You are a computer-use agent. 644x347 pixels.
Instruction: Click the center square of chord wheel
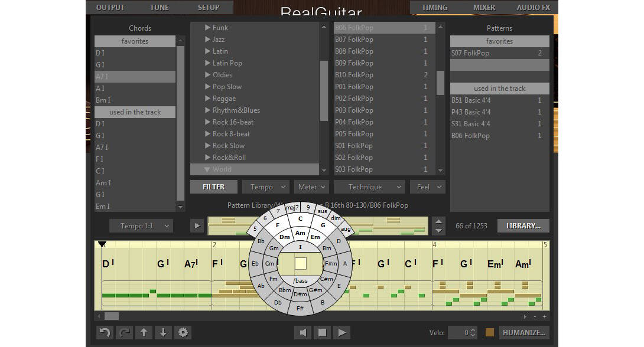pos(301,263)
